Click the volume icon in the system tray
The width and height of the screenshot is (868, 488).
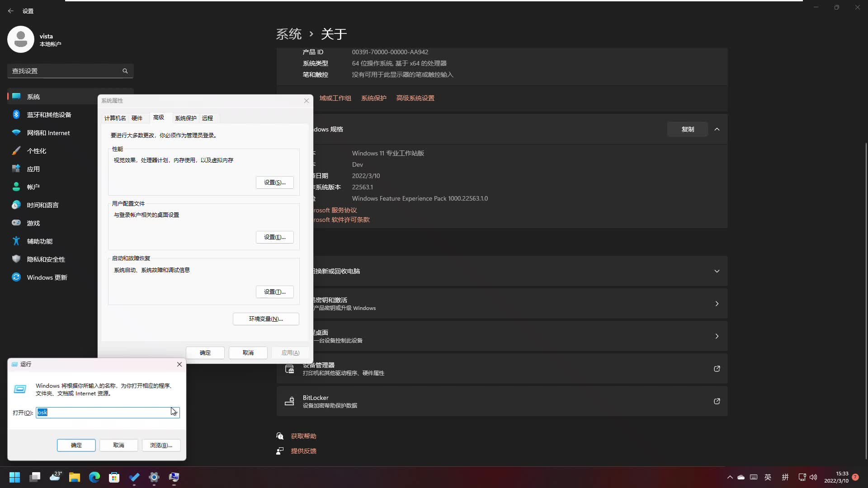pos(813,477)
